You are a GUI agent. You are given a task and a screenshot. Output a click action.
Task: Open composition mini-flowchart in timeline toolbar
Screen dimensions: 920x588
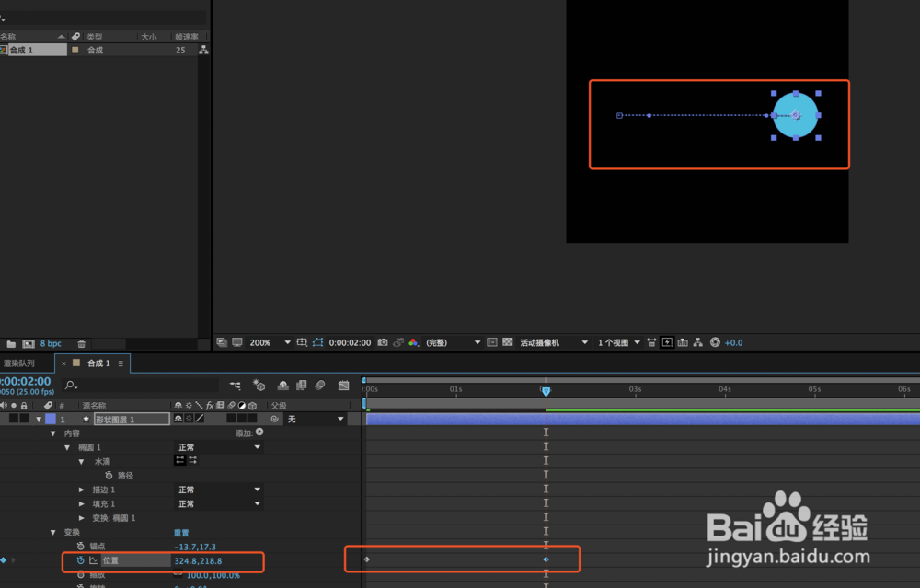point(236,385)
